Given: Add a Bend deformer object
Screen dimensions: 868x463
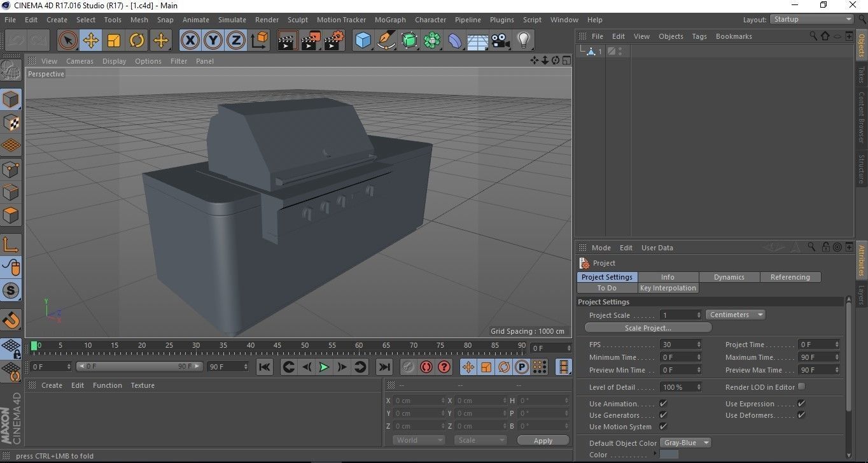Looking at the screenshot, I should [455, 41].
